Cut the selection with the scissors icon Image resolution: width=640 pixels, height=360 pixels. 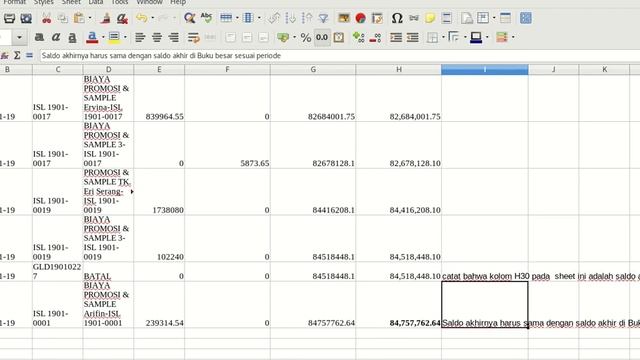click(x=47, y=18)
